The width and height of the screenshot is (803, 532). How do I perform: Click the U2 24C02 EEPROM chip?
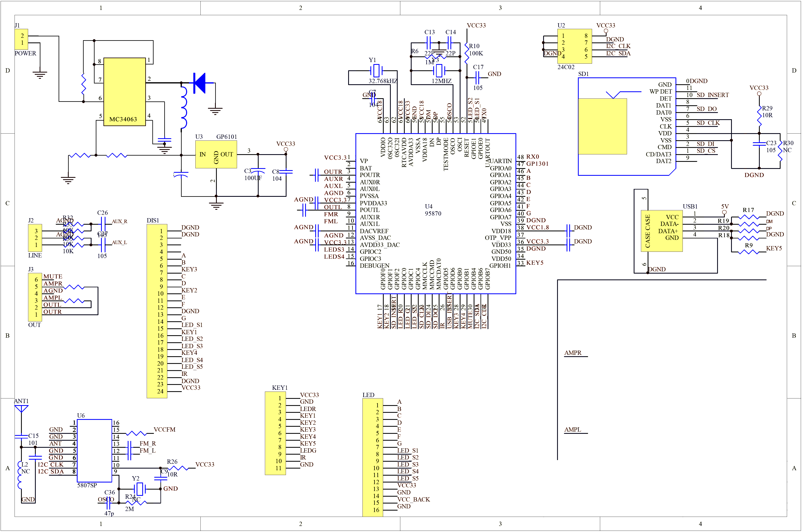pyautogui.click(x=575, y=46)
